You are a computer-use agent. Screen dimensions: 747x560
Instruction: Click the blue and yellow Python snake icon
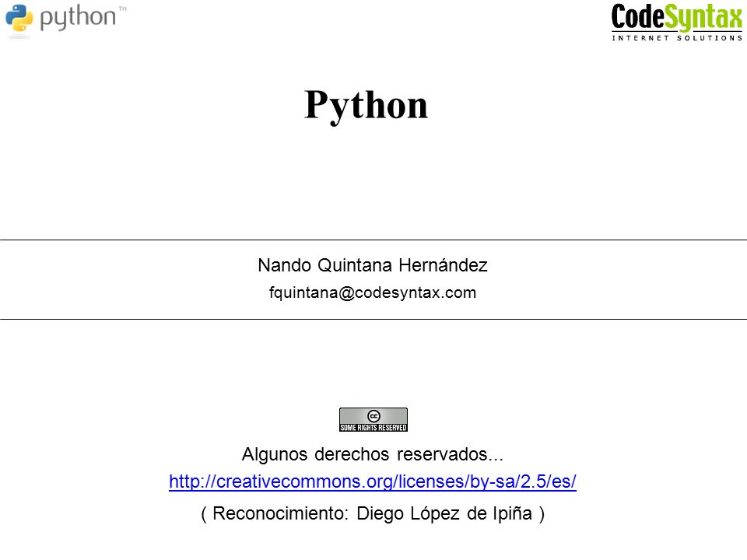(19, 18)
